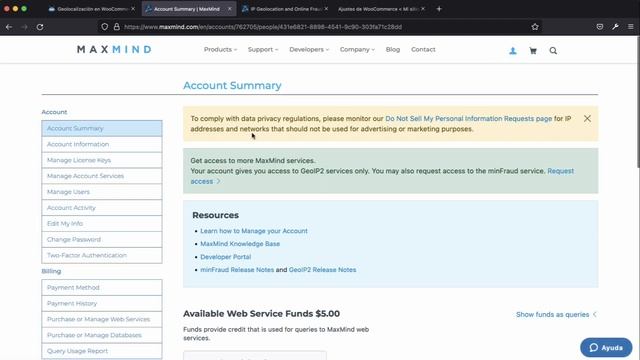Open Manage Account Services
This screenshot has width=640, height=360.
pos(102,176)
